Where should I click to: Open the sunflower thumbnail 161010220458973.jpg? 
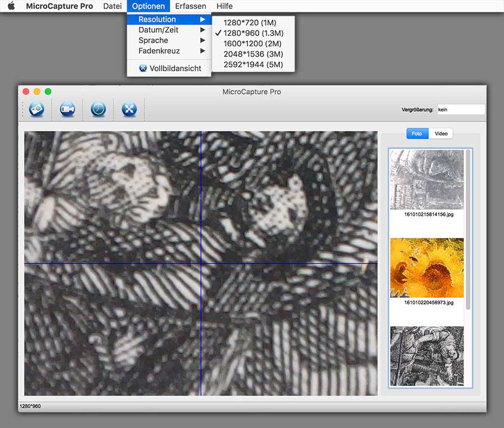[427, 268]
